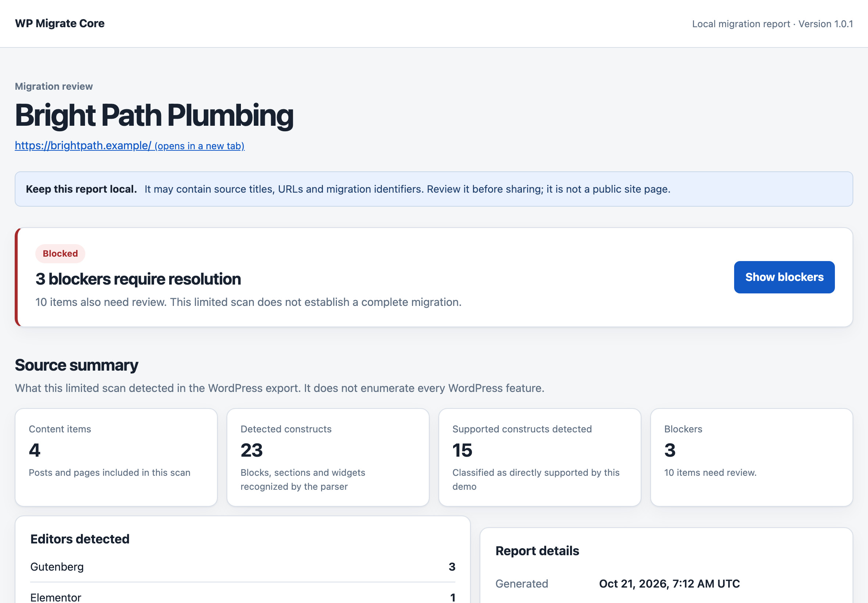Viewport: 868px width, 603px height.
Task: Select the generated date Oct 21, 2026 value
Action: (x=669, y=584)
